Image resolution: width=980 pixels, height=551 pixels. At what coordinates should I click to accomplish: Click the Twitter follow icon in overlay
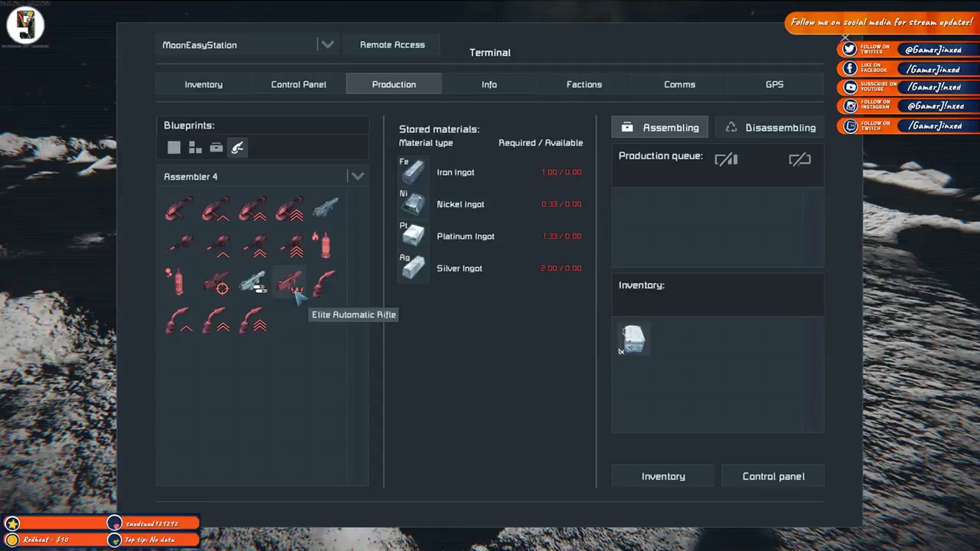click(x=849, y=49)
